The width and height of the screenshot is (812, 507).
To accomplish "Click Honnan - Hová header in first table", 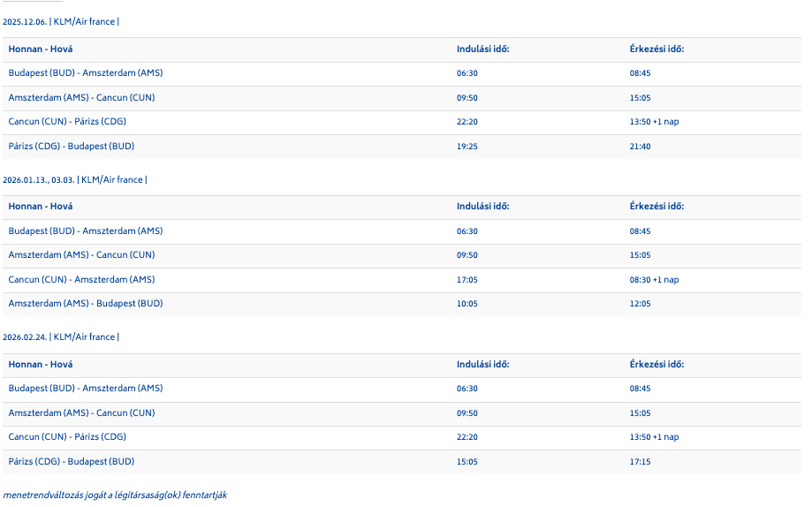I will 41,49.
